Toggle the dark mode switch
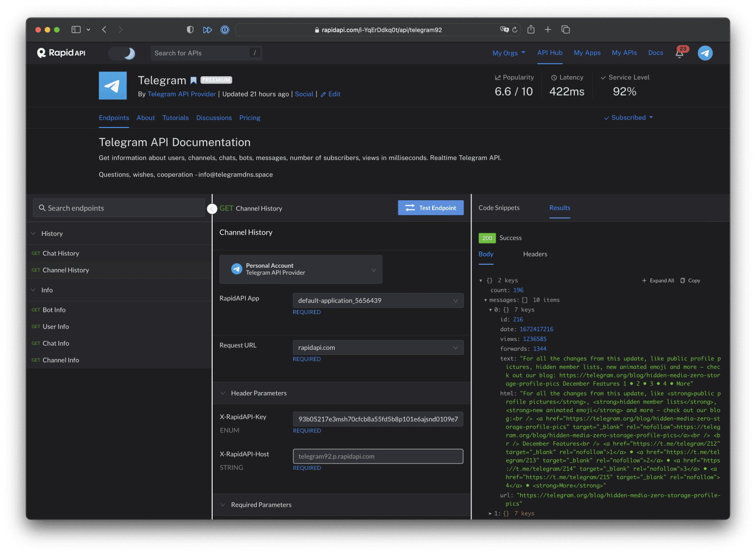 [123, 53]
